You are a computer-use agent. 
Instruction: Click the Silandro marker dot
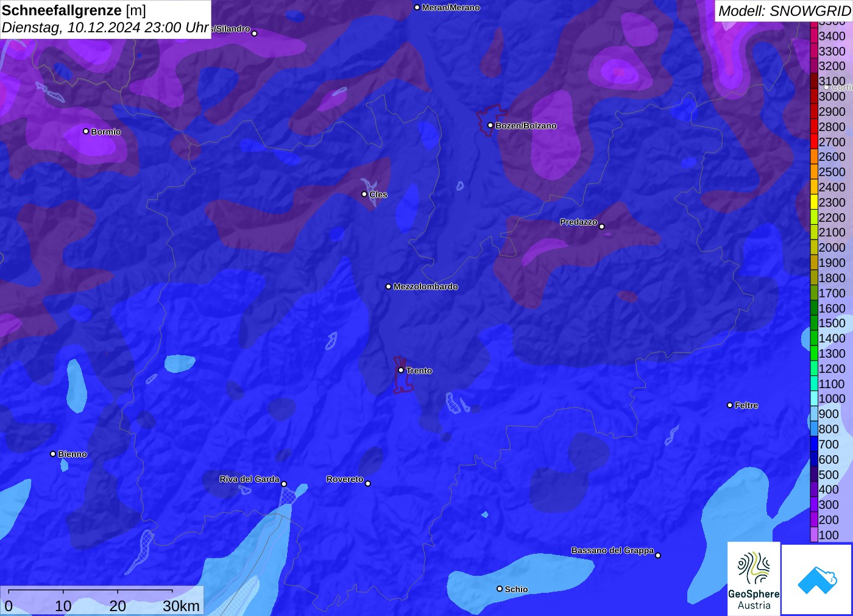255,34
